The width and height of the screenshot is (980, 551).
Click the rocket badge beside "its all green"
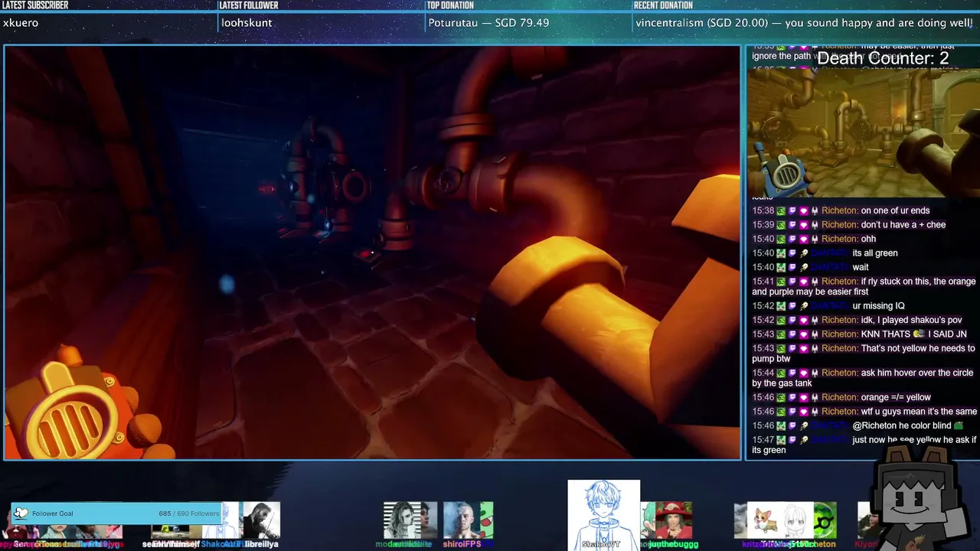[x=804, y=253]
